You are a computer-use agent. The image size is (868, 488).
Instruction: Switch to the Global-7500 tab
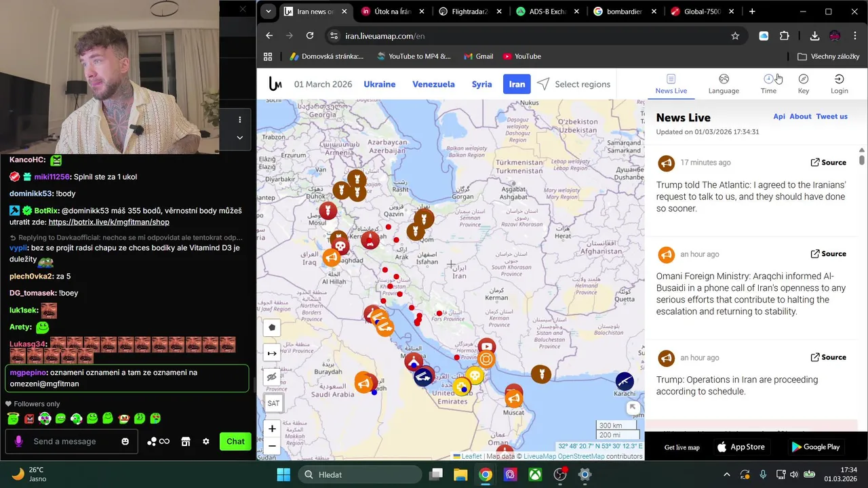[x=703, y=12]
